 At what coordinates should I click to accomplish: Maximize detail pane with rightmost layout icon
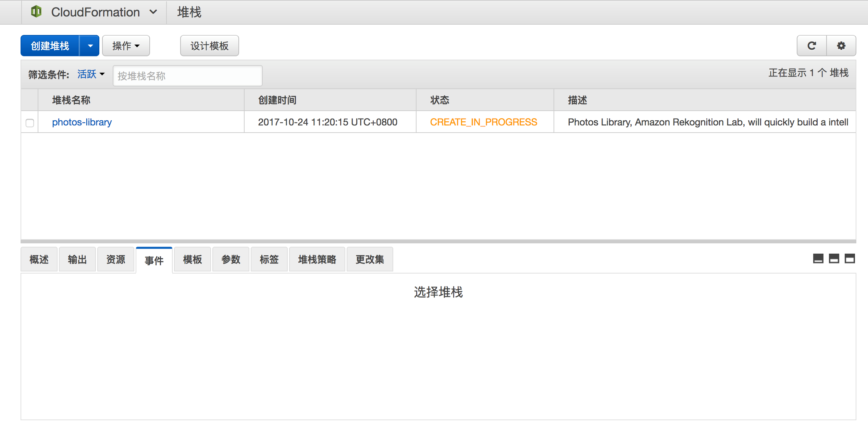850,259
